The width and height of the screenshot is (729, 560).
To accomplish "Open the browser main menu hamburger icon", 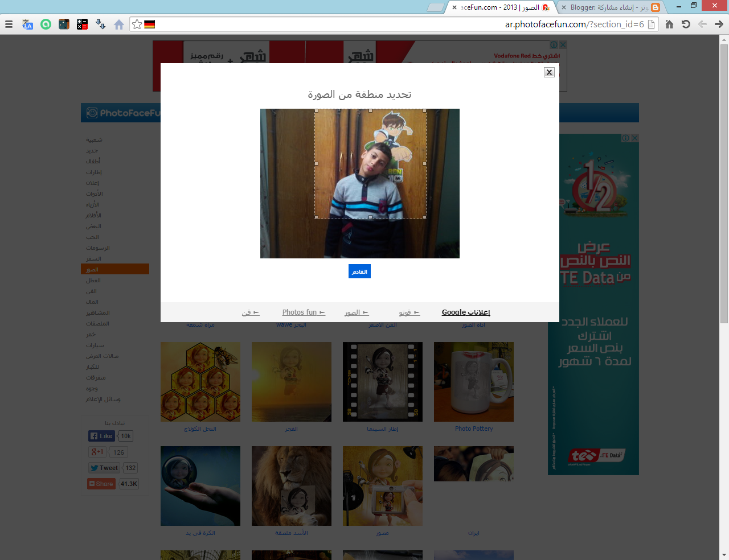I will (x=9, y=24).
